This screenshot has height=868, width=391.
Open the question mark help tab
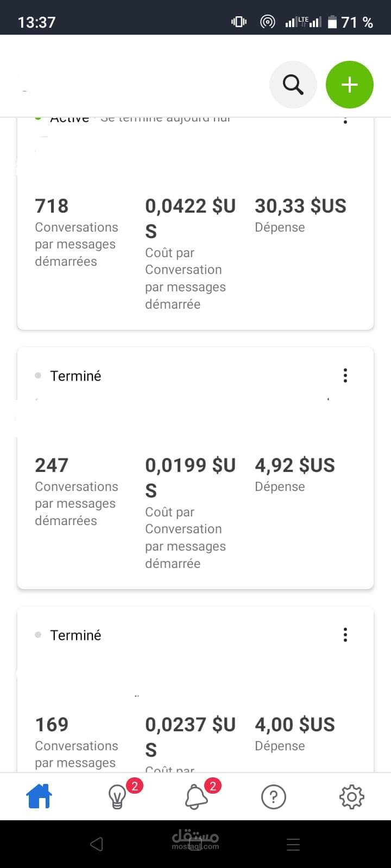(x=274, y=796)
